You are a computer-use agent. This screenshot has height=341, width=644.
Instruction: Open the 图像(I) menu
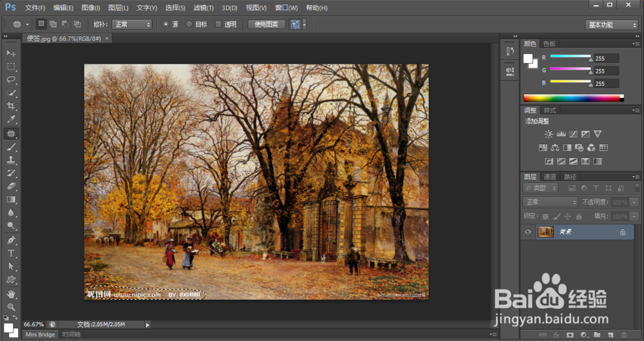coord(91,8)
